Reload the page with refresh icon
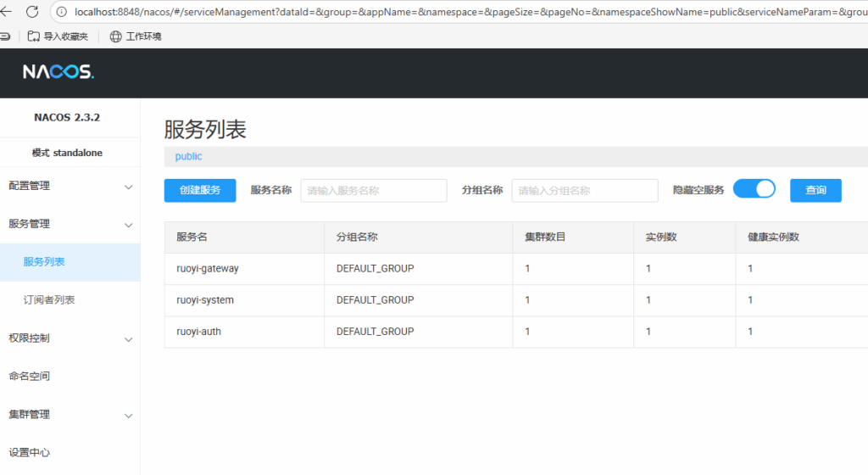This screenshot has width=868, height=475. click(32, 12)
